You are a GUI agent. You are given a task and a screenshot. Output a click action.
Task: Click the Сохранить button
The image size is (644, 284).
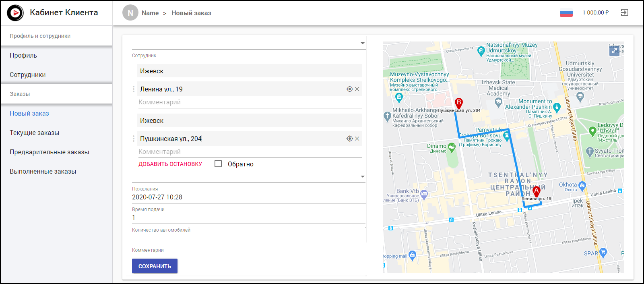coord(155,266)
